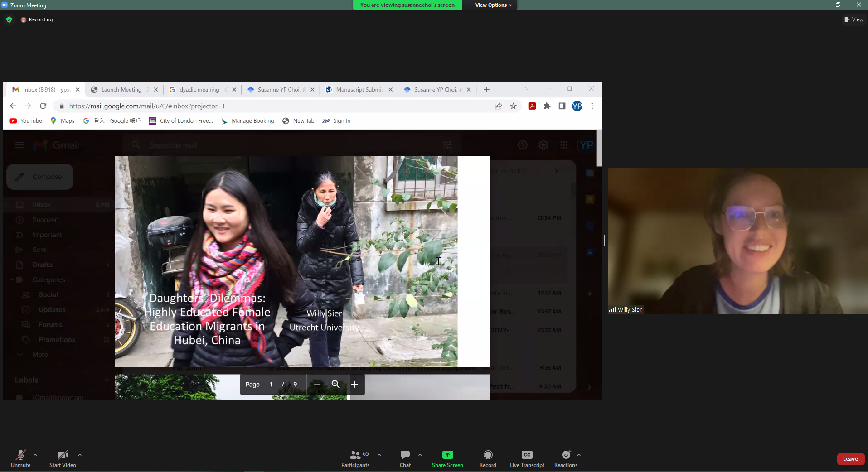The image size is (868, 472).
Task: Start video in Zoom toolbar
Action: (63, 458)
